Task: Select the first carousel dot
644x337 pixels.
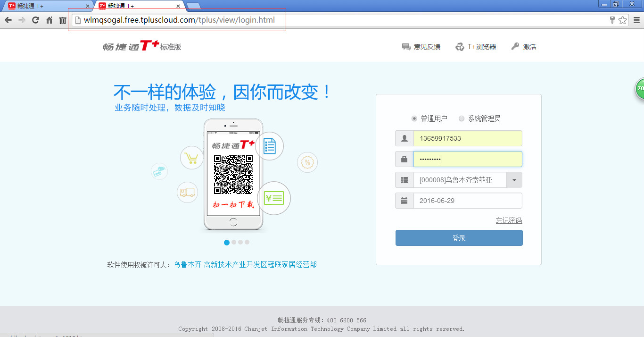Action: point(227,242)
